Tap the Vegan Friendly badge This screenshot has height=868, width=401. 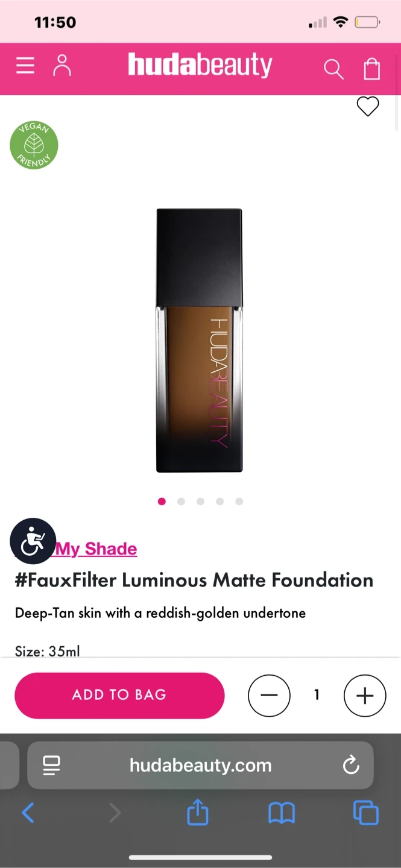[34, 145]
